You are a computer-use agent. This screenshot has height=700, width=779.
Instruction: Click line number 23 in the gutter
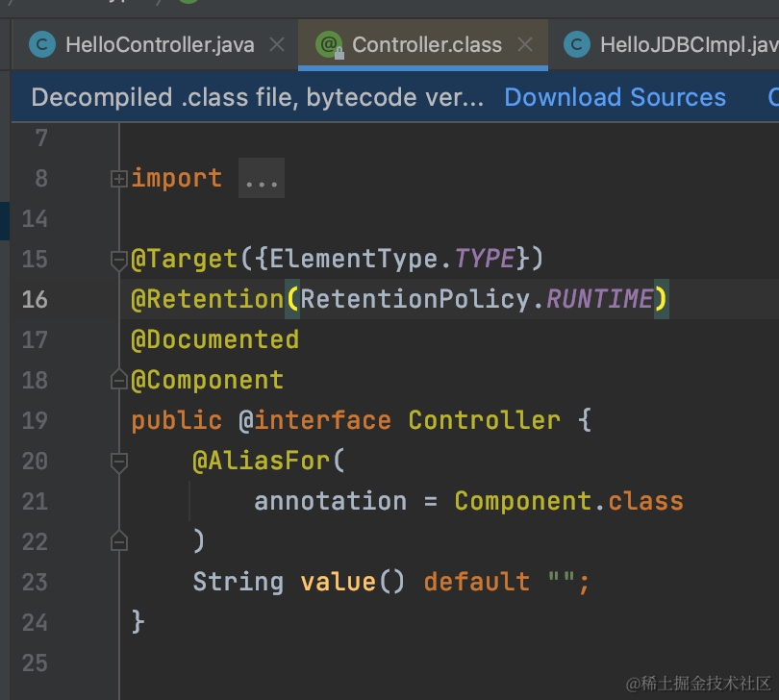[35, 583]
